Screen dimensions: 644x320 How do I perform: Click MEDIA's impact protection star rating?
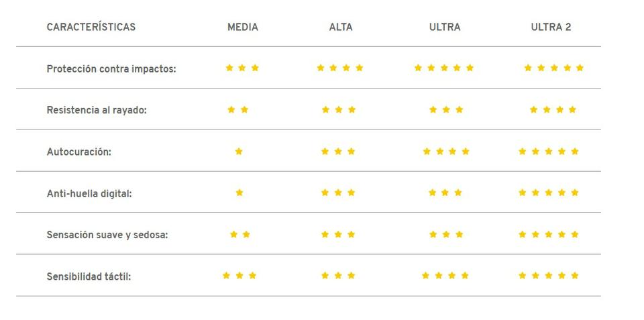click(242, 68)
